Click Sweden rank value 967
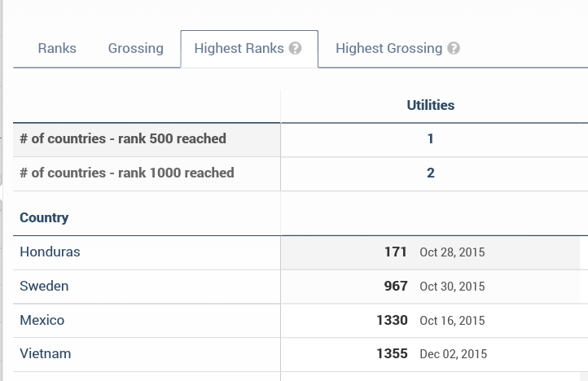Image resolution: width=588 pixels, height=381 pixels. click(x=395, y=287)
